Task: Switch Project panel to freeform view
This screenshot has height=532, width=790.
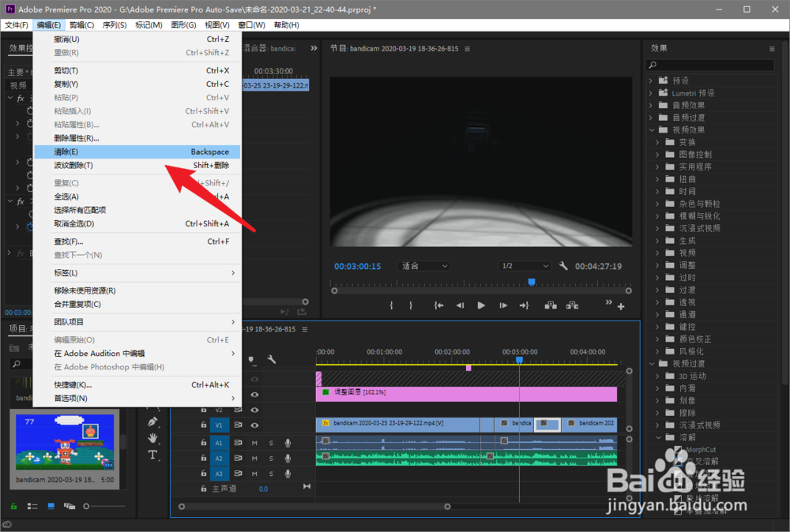Action: point(69,506)
